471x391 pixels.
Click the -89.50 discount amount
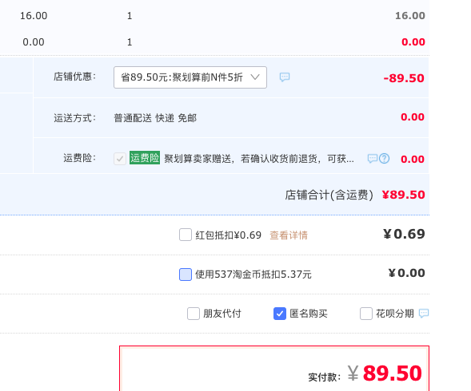tap(404, 78)
